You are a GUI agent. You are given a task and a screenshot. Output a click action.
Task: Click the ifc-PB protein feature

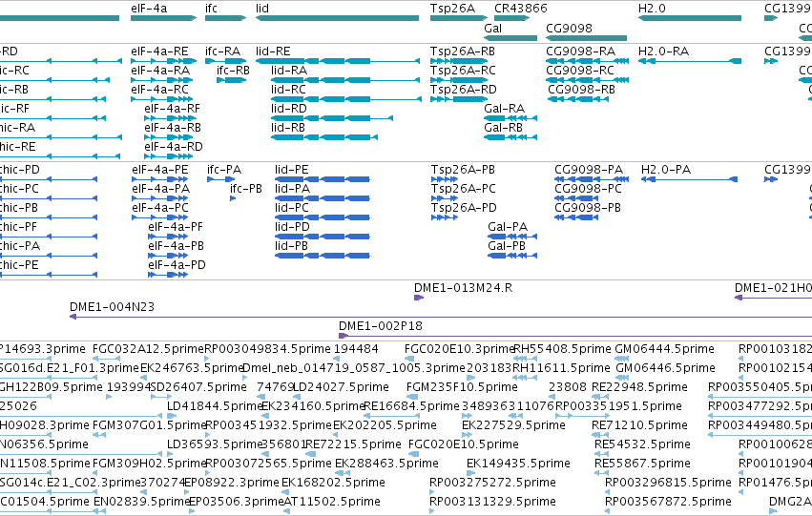(x=233, y=198)
